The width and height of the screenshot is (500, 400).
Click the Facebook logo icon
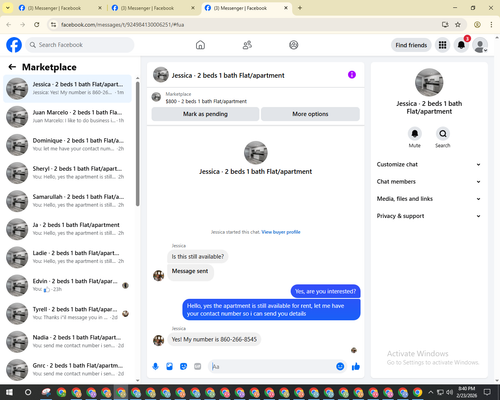pyautogui.click(x=14, y=45)
